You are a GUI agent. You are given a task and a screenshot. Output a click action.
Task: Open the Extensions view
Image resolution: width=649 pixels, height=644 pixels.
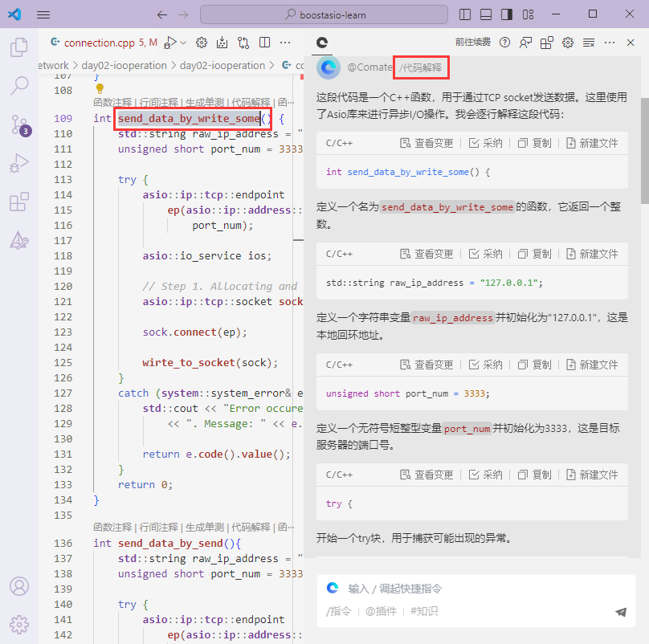point(19,202)
